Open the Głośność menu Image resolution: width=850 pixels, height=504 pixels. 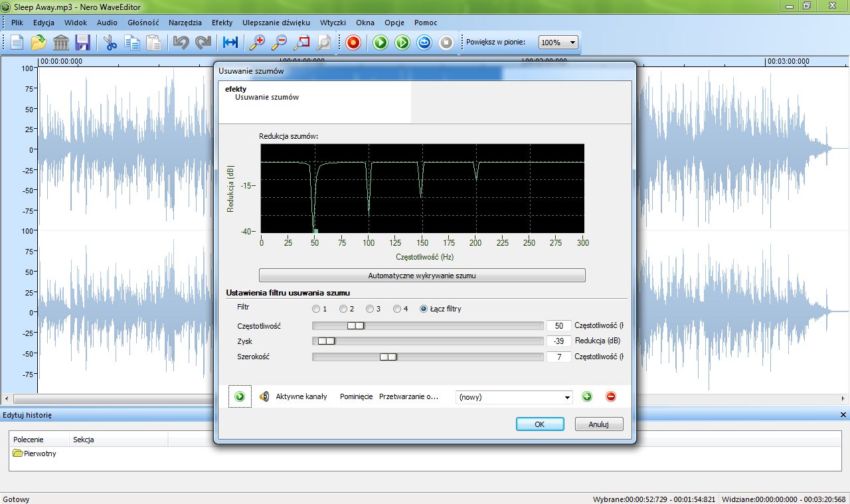point(143,23)
